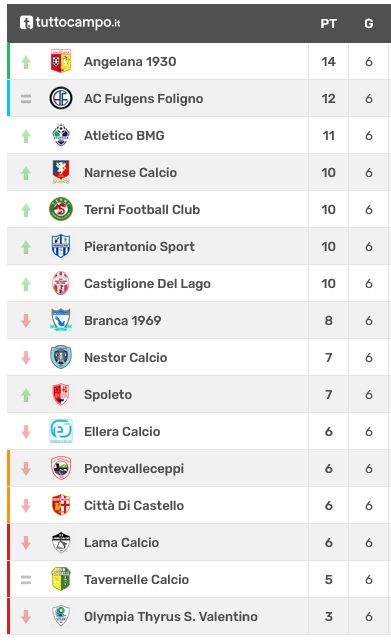Click the tuttocampo.it logo in header

tap(70, 23)
